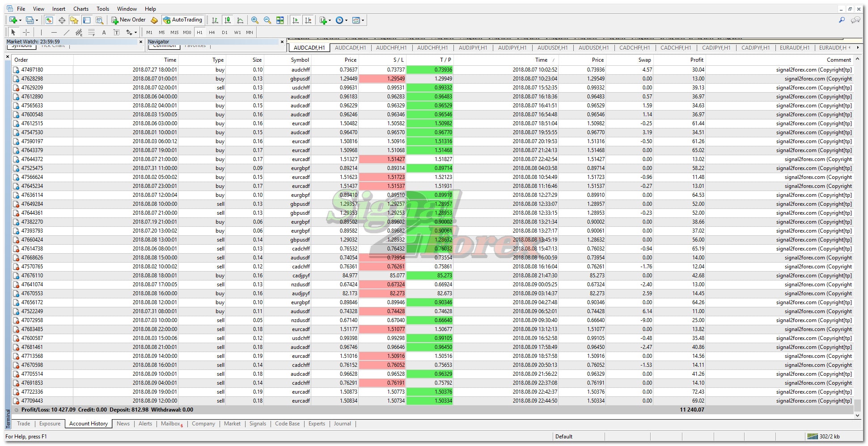
Task: Tile the chart windows
Action: pos(280,20)
